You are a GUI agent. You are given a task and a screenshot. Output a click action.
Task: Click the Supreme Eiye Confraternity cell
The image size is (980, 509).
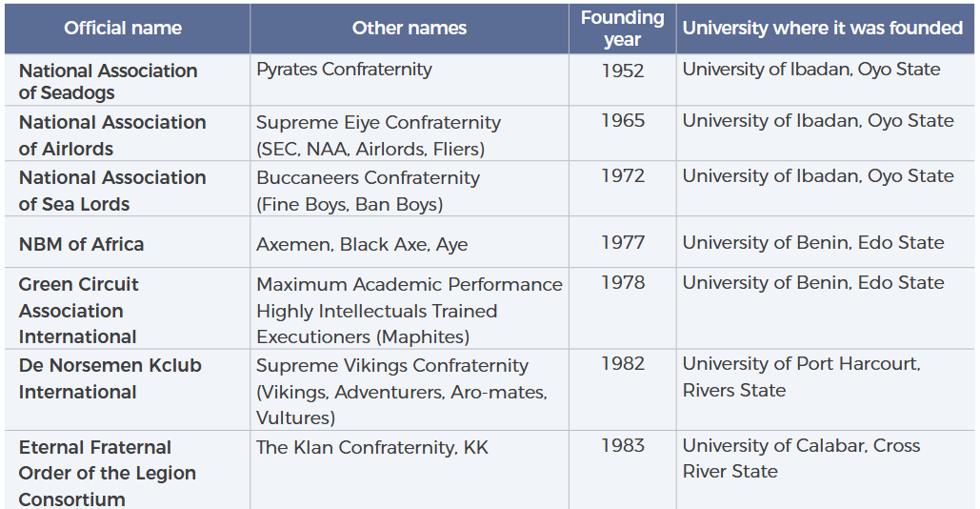(378, 135)
